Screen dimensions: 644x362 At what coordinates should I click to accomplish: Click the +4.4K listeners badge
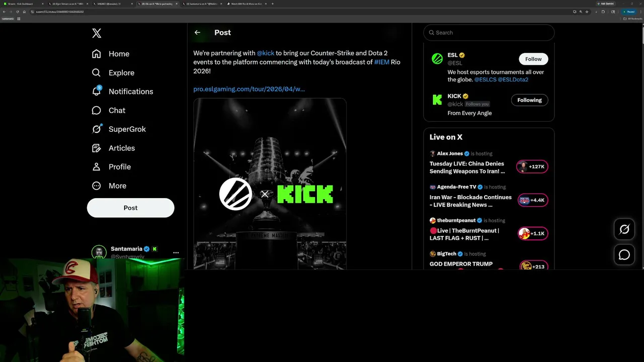[x=532, y=200]
